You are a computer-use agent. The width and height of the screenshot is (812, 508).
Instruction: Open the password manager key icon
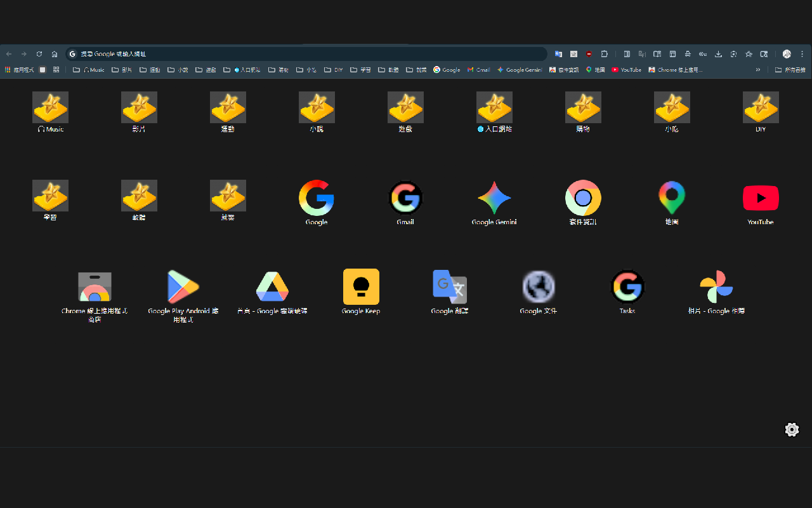[x=703, y=54]
